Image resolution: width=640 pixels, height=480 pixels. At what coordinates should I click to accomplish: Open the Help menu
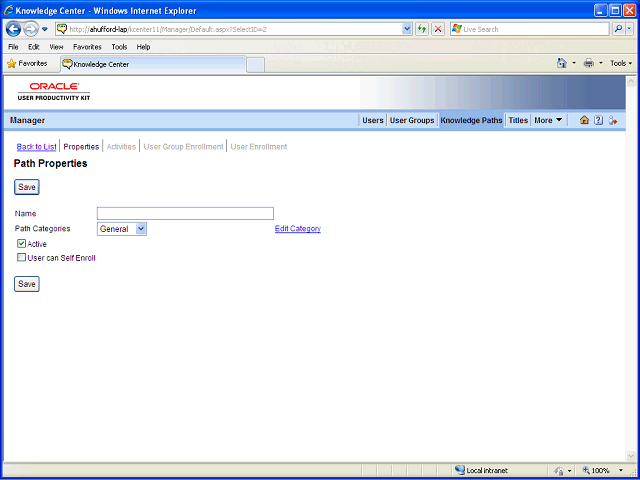click(143, 47)
